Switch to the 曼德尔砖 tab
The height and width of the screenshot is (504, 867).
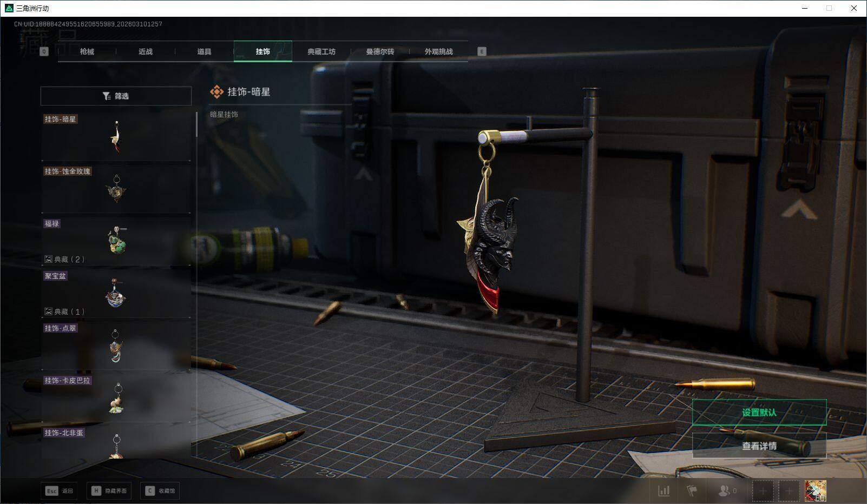[x=380, y=51]
